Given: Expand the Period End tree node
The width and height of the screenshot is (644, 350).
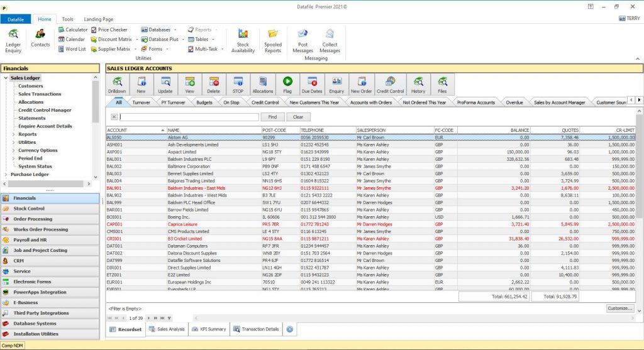Looking at the screenshot, I should tap(14, 158).
